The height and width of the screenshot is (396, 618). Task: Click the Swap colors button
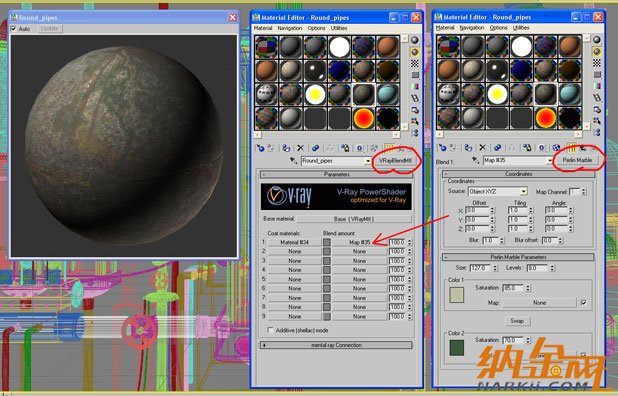click(x=517, y=321)
